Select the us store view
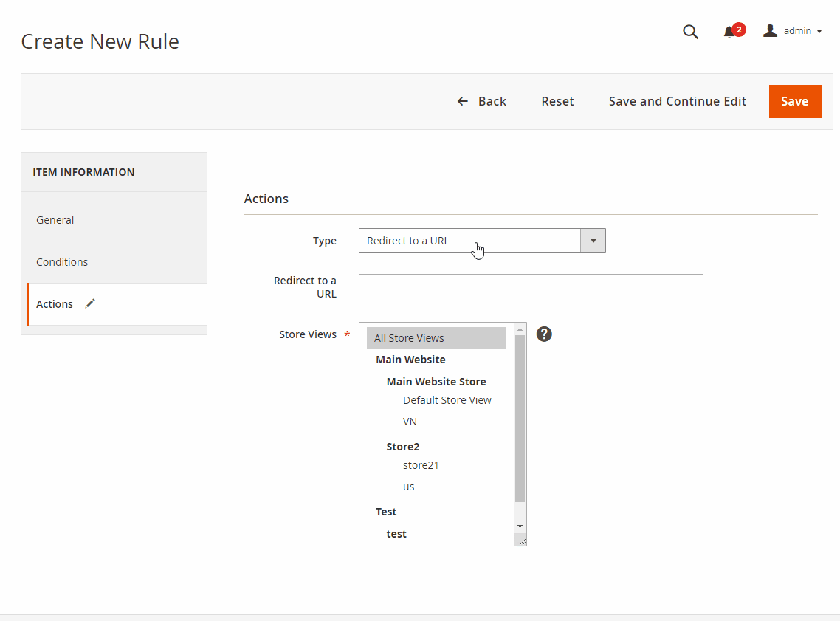 409,487
